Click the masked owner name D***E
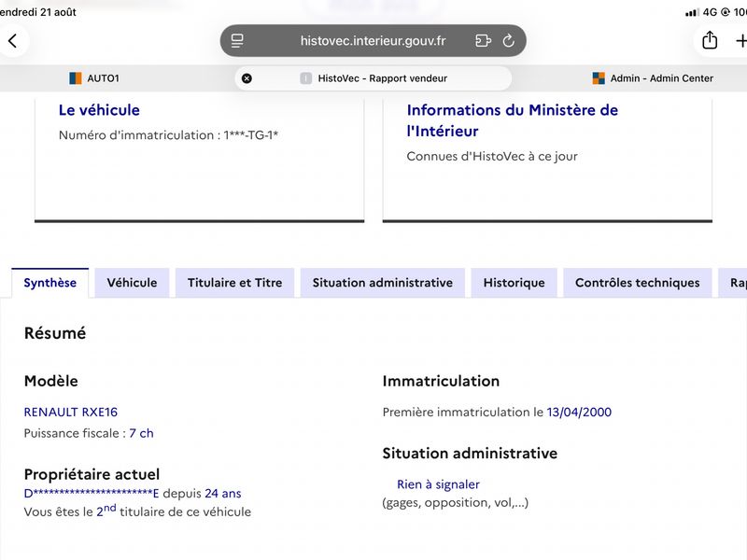 pos(92,494)
